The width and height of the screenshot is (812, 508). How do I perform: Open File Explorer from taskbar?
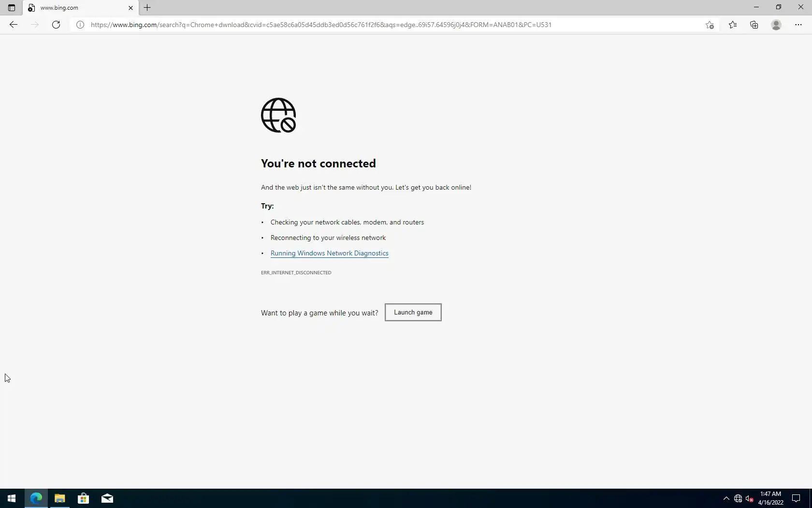pos(59,498)
